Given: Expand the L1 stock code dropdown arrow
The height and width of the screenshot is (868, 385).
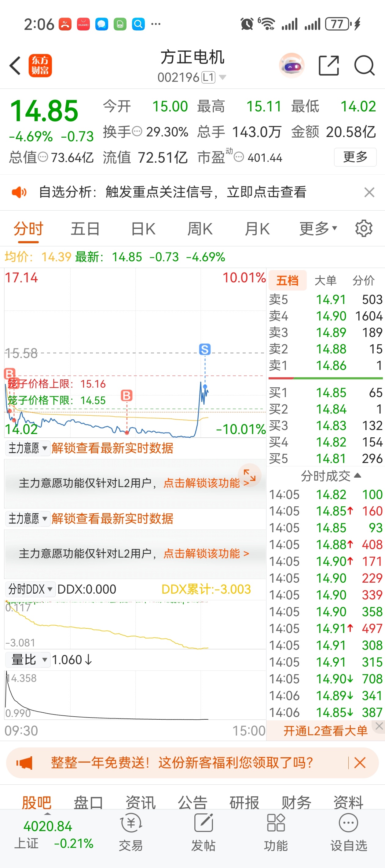Looking at the screenshot, I should pos(222,78).
